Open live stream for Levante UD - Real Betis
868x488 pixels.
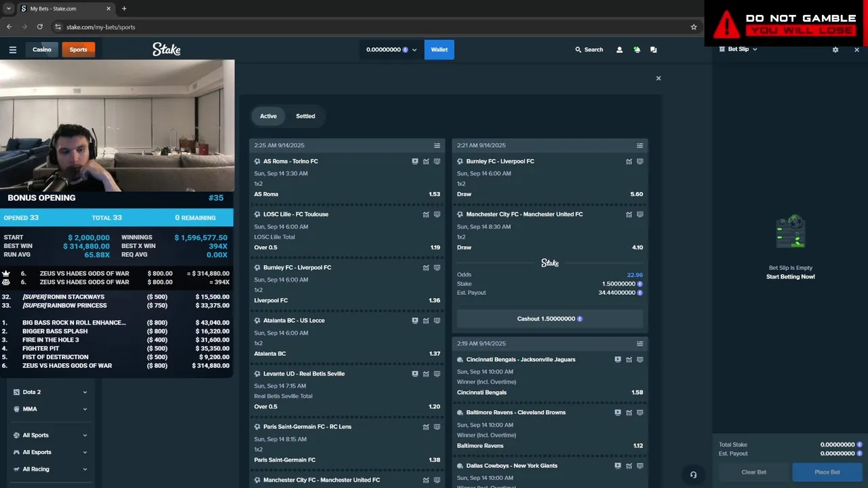tap(415, 373)
